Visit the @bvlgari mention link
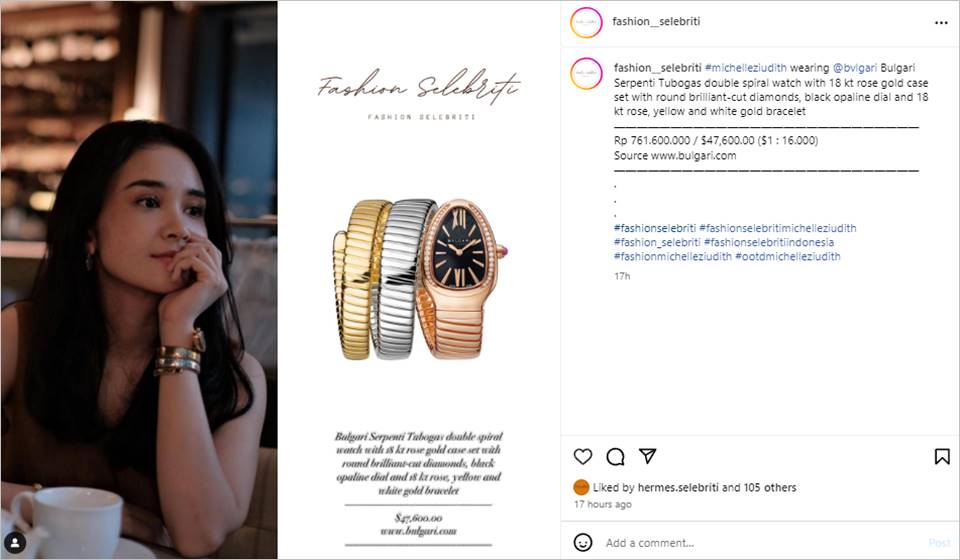 [x=855, y=68]
